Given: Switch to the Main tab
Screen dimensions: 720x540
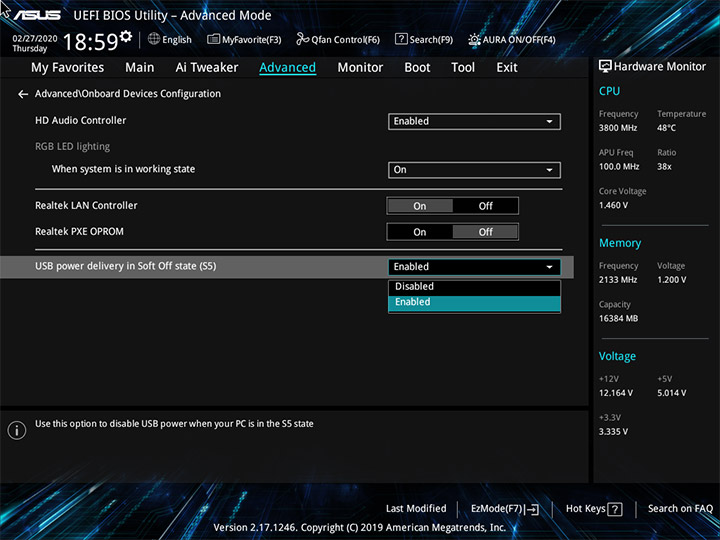Looking at the screenshot, I should [x=140, y=68].
